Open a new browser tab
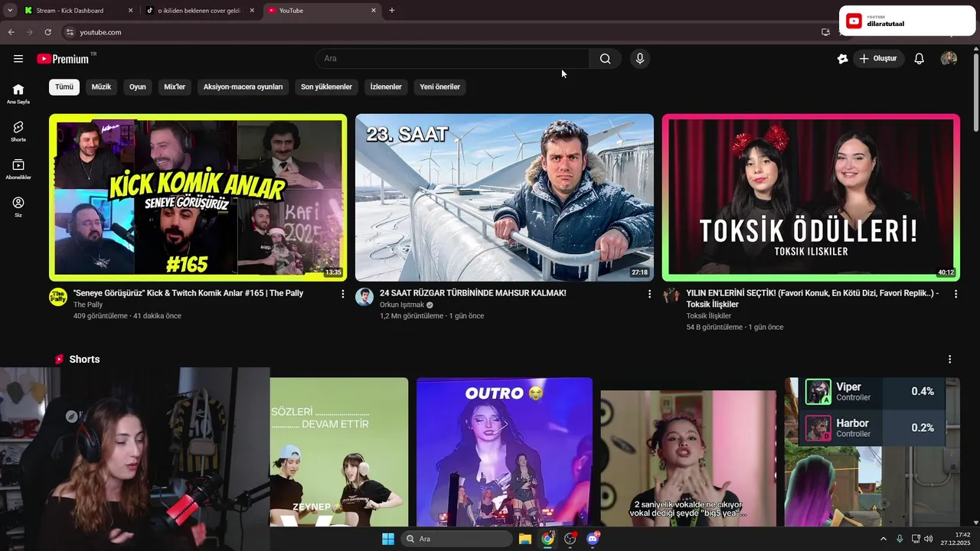The image size is (980, 551). click(x=392, y=11)
